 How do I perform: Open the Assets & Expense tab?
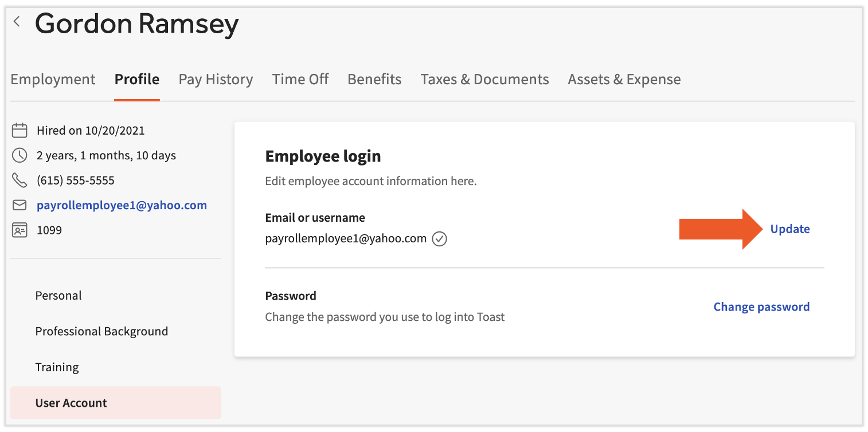tap(624, 79)
